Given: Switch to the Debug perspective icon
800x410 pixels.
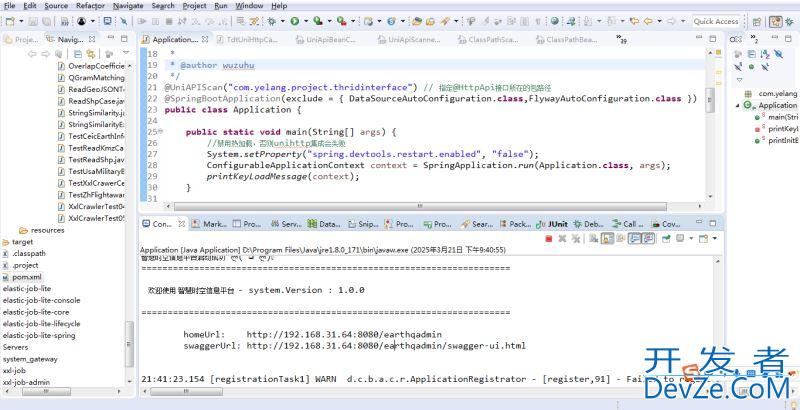Looking at the screenshot, I should click(789, 21).
